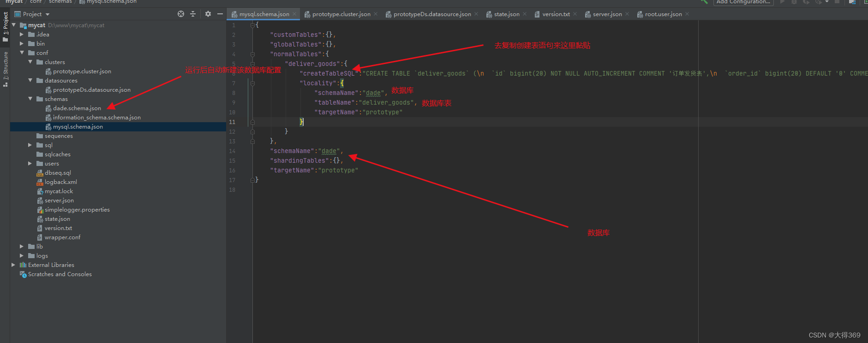
Task: Select mycat.lock file
Action: tap(59, 191)
